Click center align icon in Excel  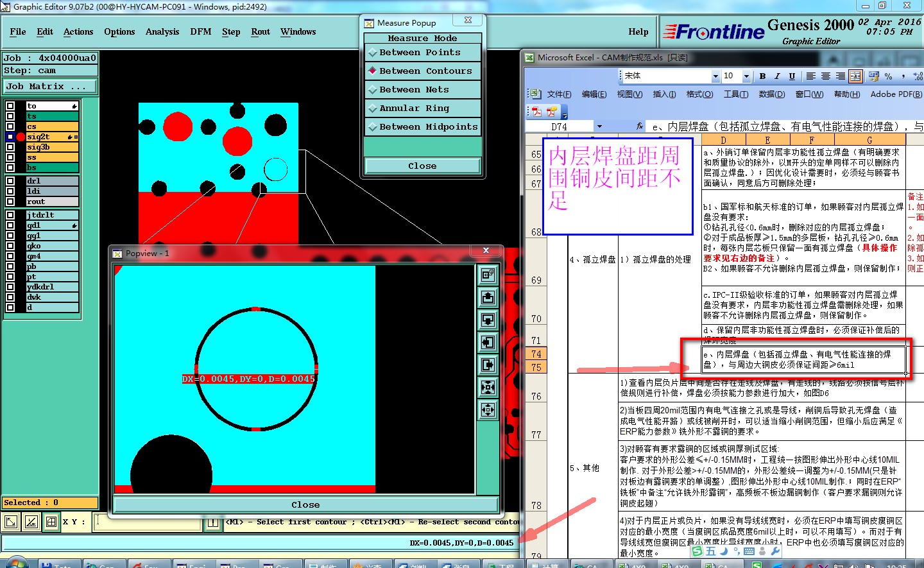point(826,76)
